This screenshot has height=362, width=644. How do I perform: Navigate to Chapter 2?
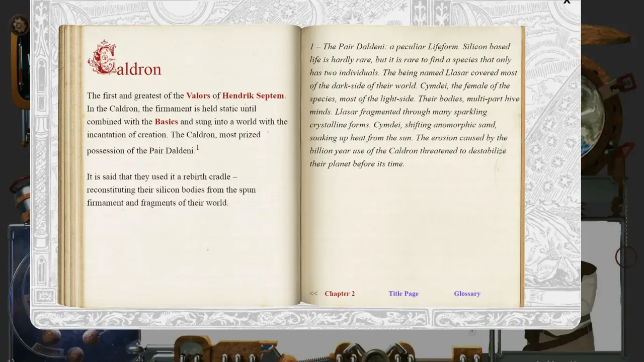[x=340, y=294]
